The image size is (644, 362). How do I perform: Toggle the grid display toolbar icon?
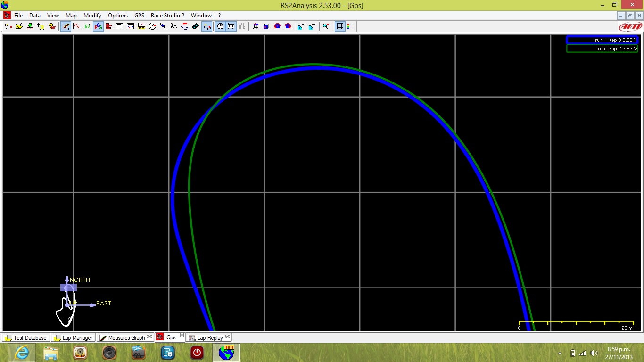340,26
